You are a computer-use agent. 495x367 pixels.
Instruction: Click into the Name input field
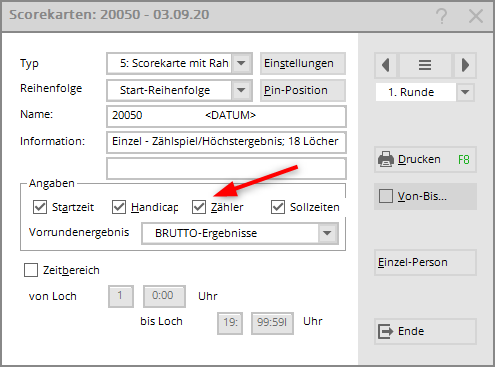pos(226,116)
